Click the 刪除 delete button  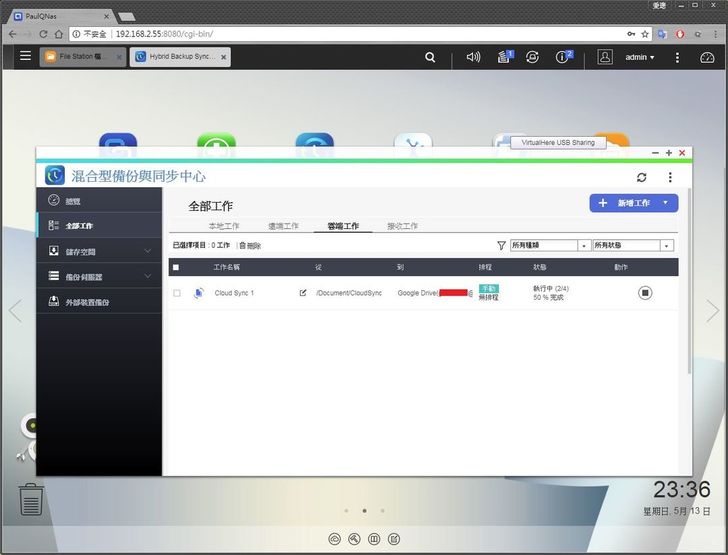tap(250, 245)
